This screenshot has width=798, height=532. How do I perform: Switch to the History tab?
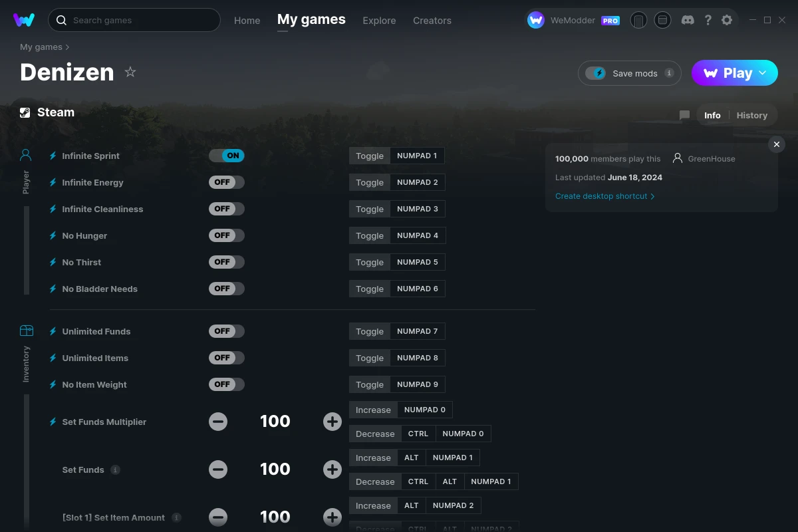point(751,115)
